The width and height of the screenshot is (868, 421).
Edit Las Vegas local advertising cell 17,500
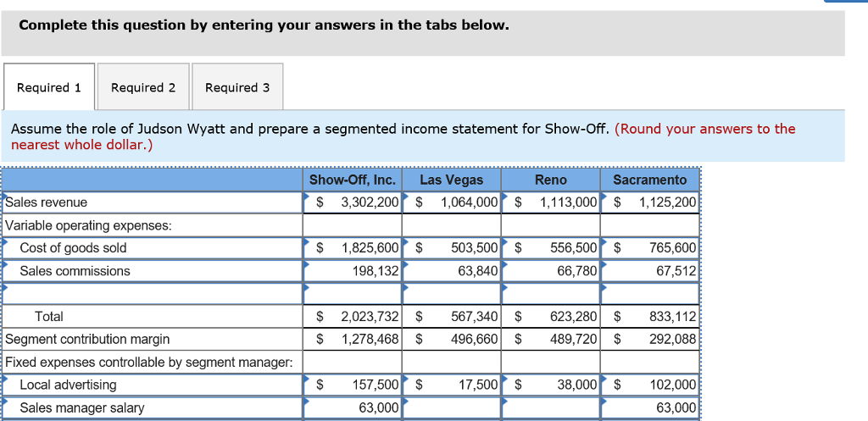tap(452, 385)
